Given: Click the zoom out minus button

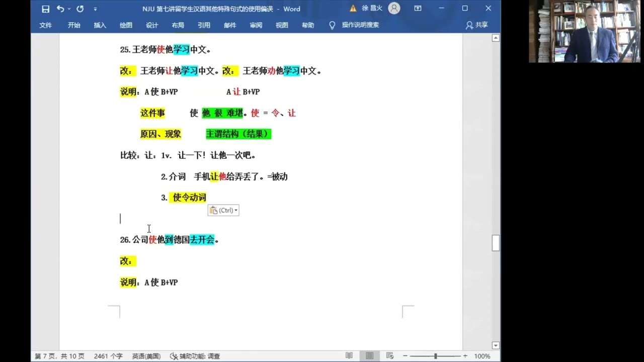Looking at the screenshot, I should (x=406, y=356).
